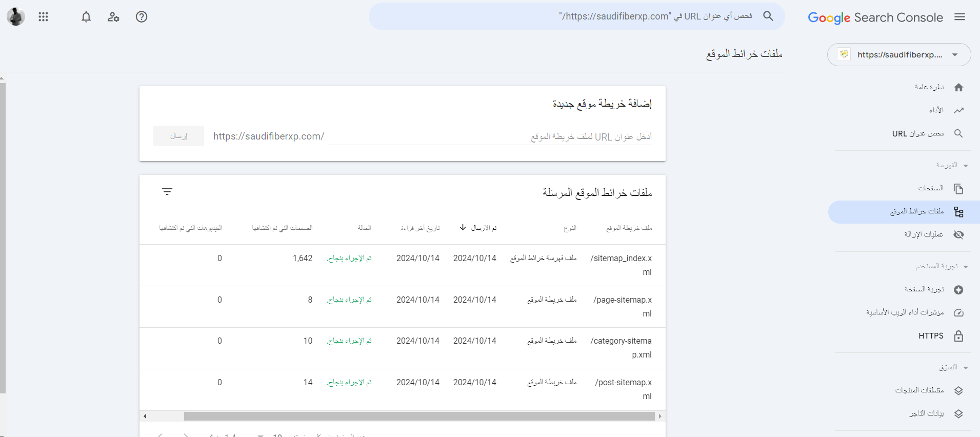Click the discovered videos value in the sitemap_index row
Viewport: 980px width, 437px height.
coord(219,259)
